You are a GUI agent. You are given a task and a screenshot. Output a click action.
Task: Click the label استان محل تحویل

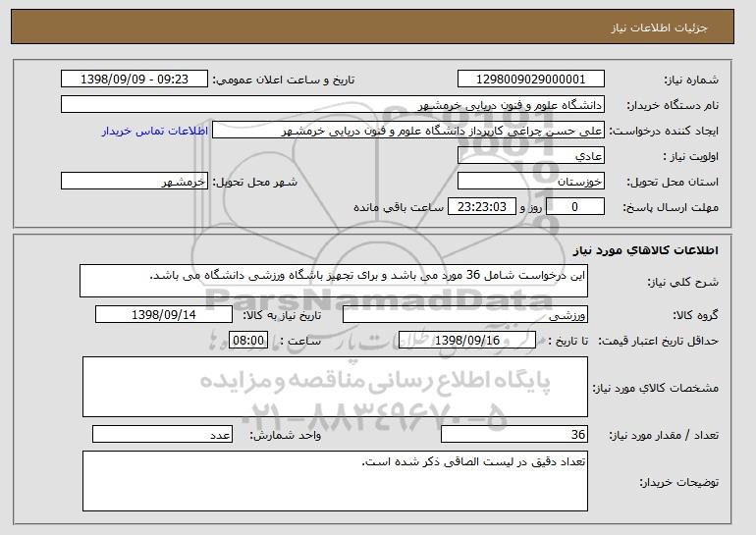(x=673, y=182)
